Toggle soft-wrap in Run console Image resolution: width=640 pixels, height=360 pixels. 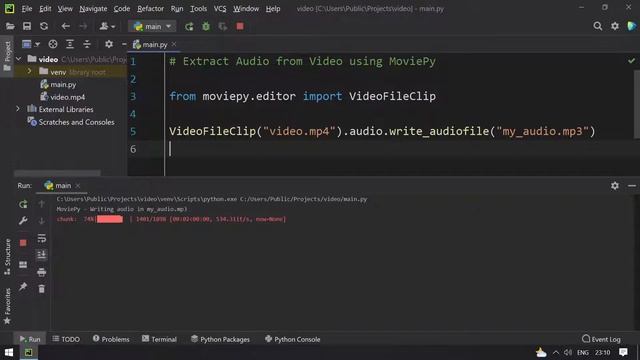(41, 238)
